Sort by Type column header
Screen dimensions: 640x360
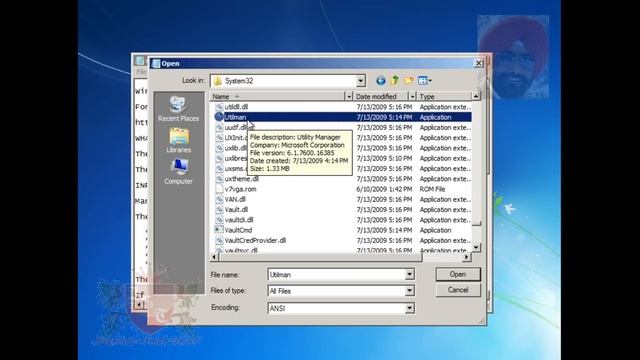coord(444,96)
